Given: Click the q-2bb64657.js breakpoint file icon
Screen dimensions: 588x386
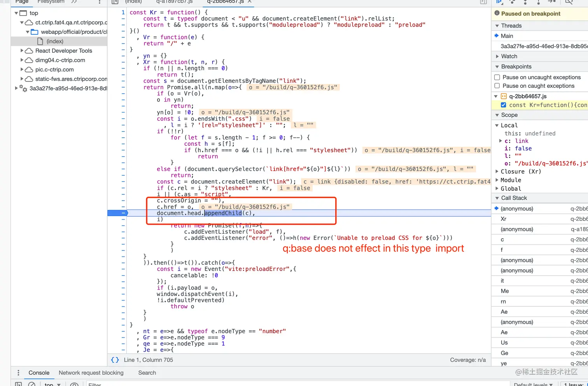Looking at the screenshot, I should [x=504, y=96].
